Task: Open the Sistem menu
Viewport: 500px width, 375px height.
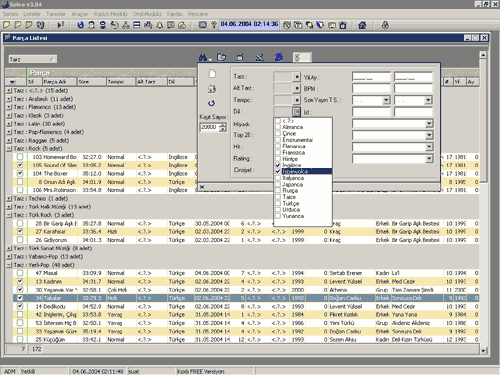Action: pos(11,14)
